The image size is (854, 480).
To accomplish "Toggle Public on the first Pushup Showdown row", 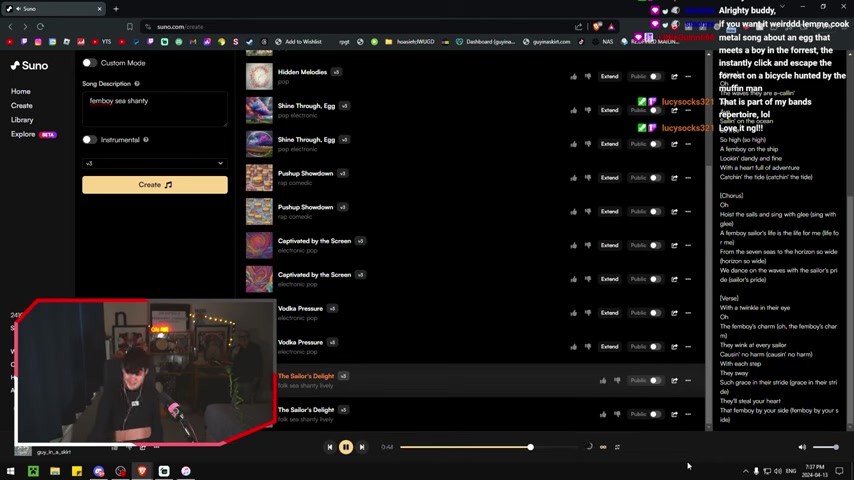I will [x=656, y=178].
